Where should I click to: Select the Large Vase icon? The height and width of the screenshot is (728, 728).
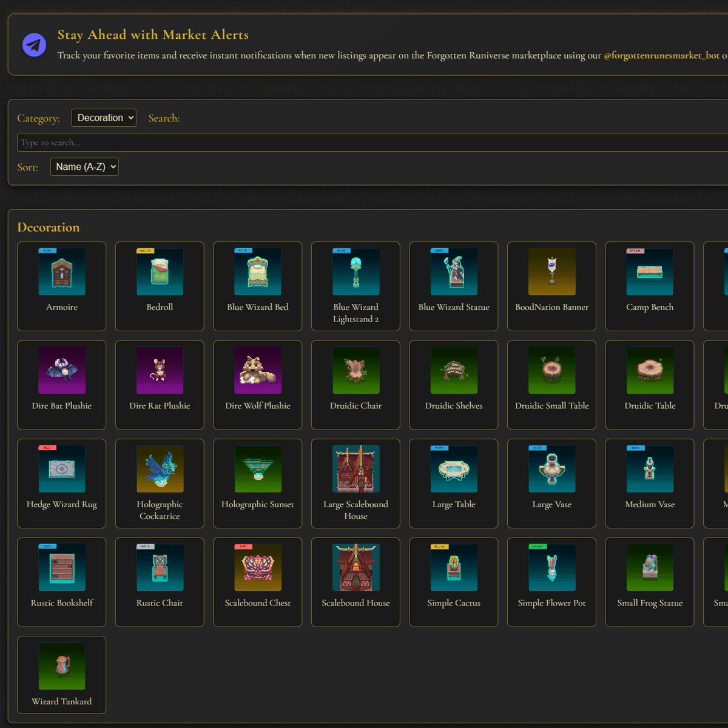(x=552, y=469)
